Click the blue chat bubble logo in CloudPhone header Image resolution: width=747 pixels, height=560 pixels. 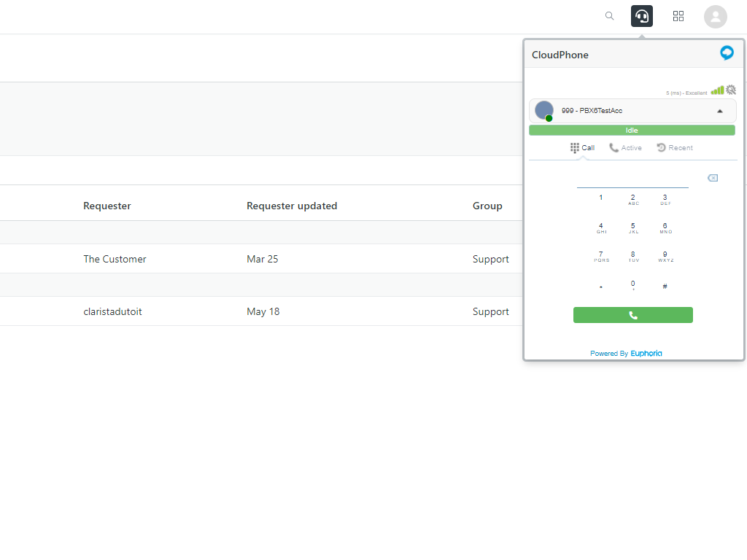[727, 53]
